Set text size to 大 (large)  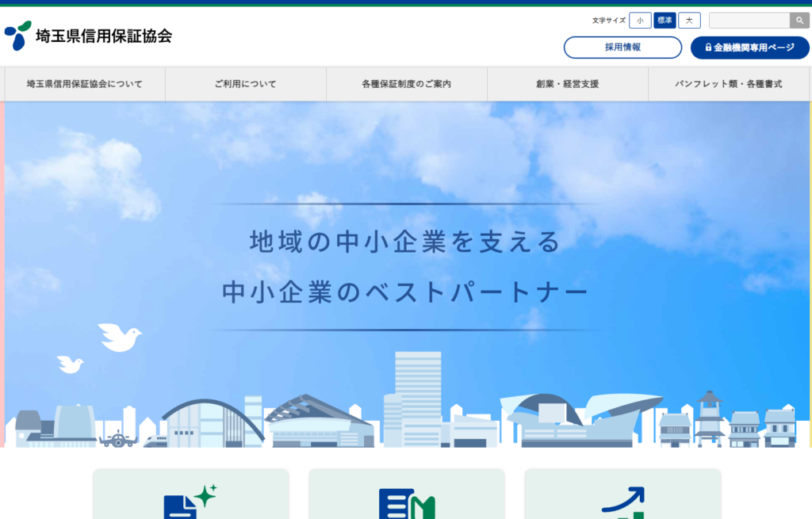pos(689,21)
